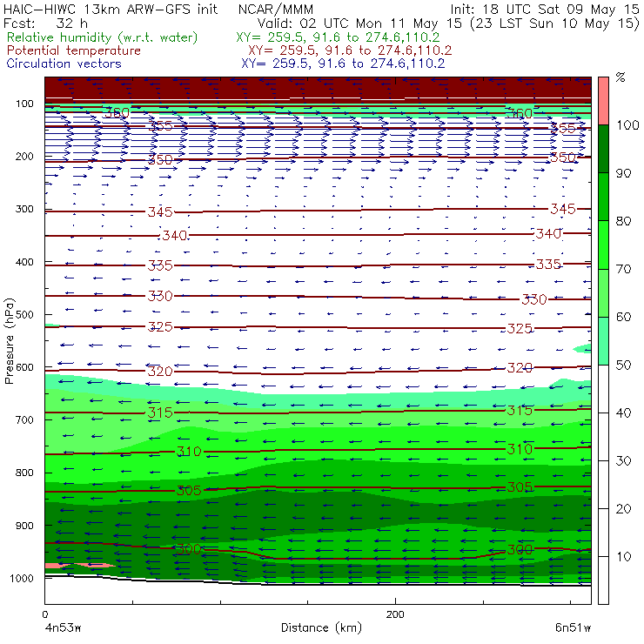Click green 'Relative humidity (w.r.t. water)' legend label
Screen dimensions: 644x644
102,37
